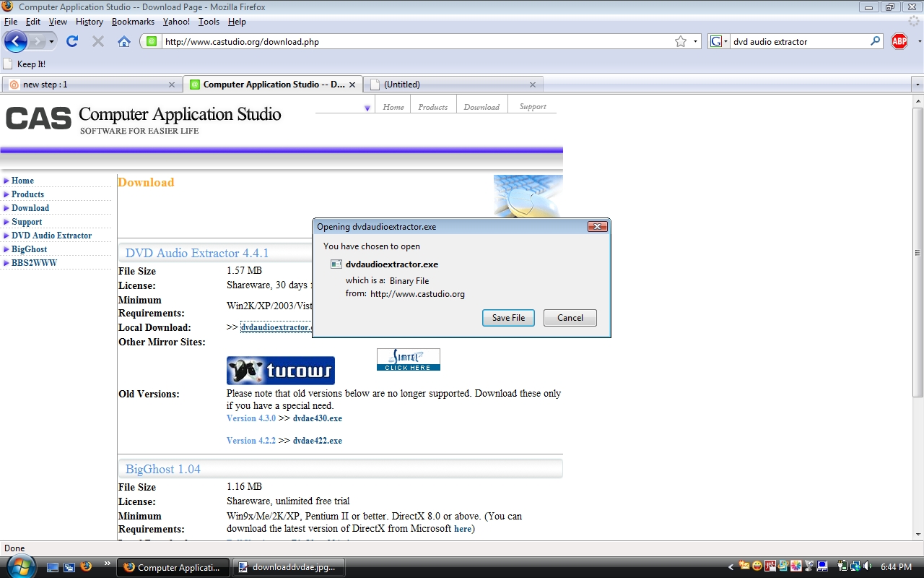This screenshot has width=924, height=578.
Task: Open the Bookmarks menu
Action: click(133, 22)
